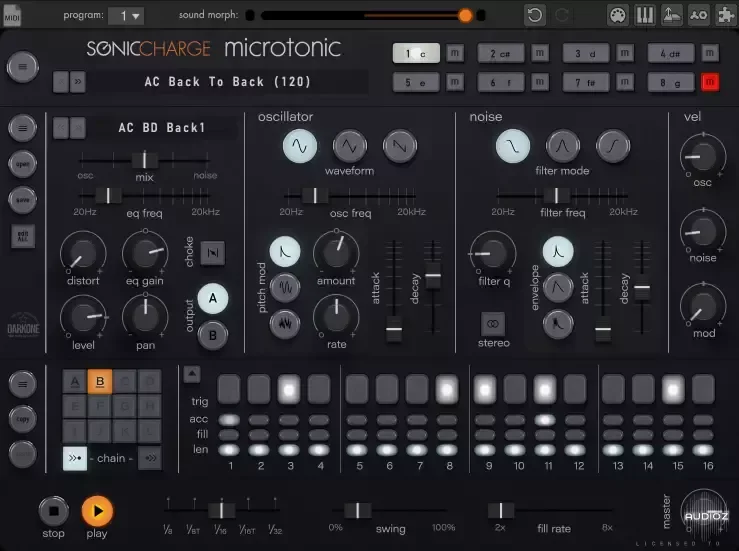Image resolution: width=739 pixels, height=551 pixels.
Task: Open the drum patch menu button
Action: point(22,128)
